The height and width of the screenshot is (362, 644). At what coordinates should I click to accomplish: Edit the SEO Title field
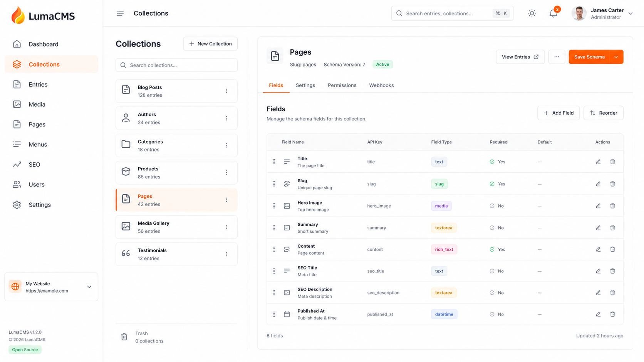598,271
